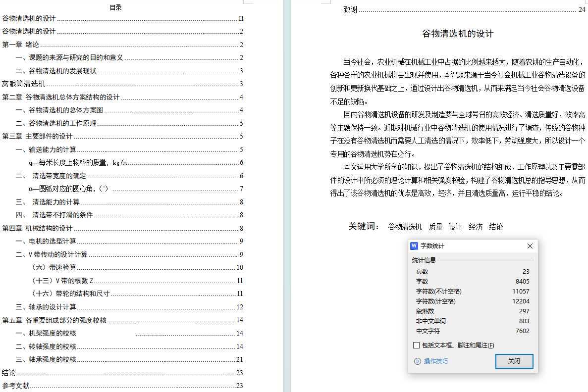The height and width of the screenshot is (392, 588).
Task: Navigate to 第五章 各重要组成部分的强度校核
Action: pyautogui.click(x=54, y=320)
